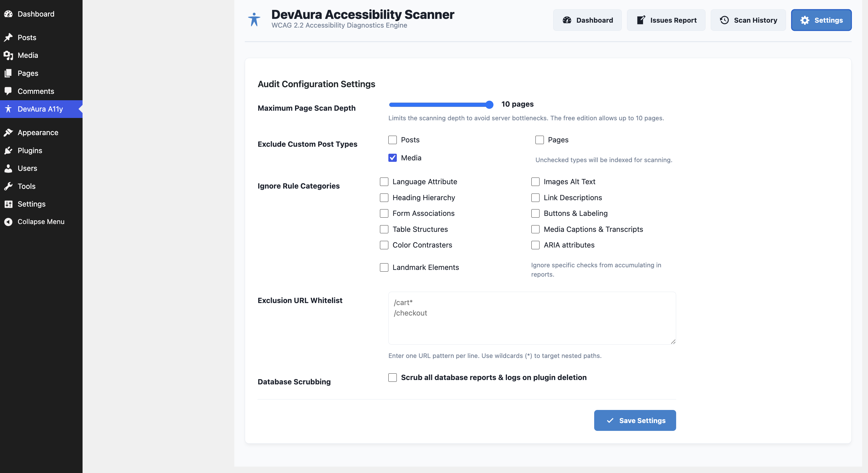
Task: Open Comments in the sidebar menu
Action: pos(41,91)
